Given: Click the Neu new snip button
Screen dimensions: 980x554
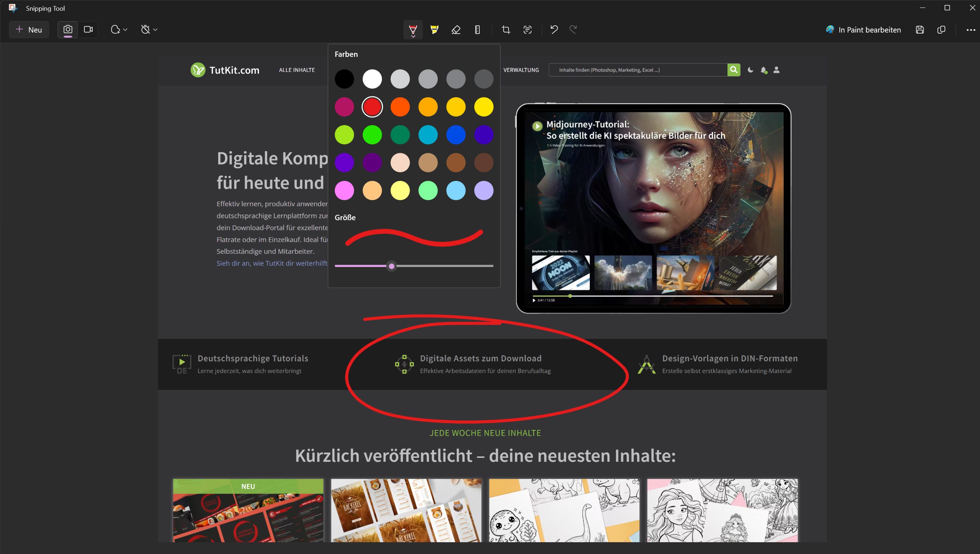Looking at the screenshot, I should 29,30.
